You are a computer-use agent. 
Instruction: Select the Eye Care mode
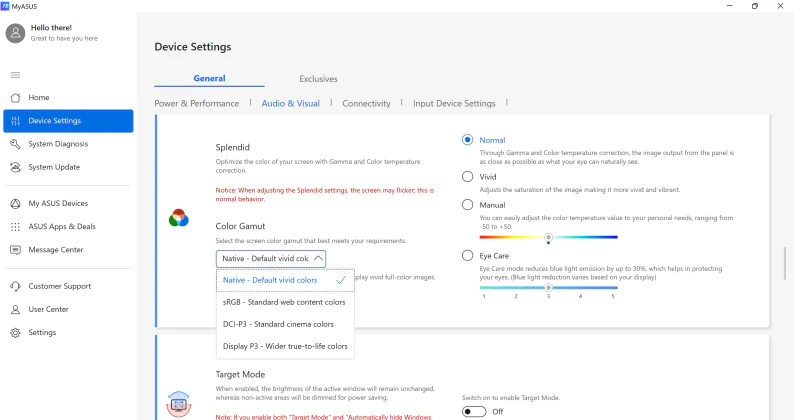[x=467, y=255]
